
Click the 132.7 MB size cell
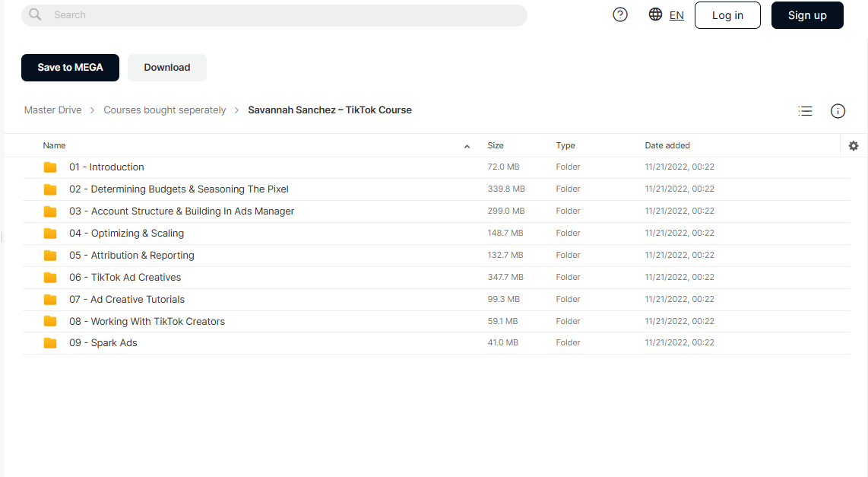tap(505, 256)
